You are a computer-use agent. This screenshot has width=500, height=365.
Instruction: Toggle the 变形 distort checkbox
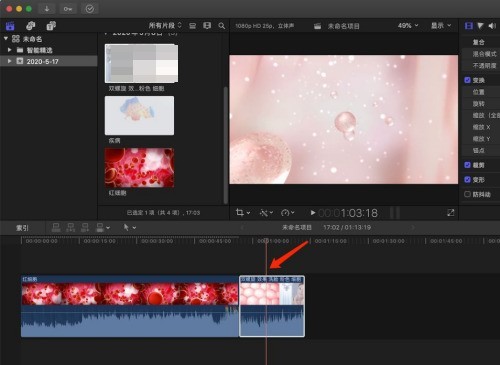467,180
